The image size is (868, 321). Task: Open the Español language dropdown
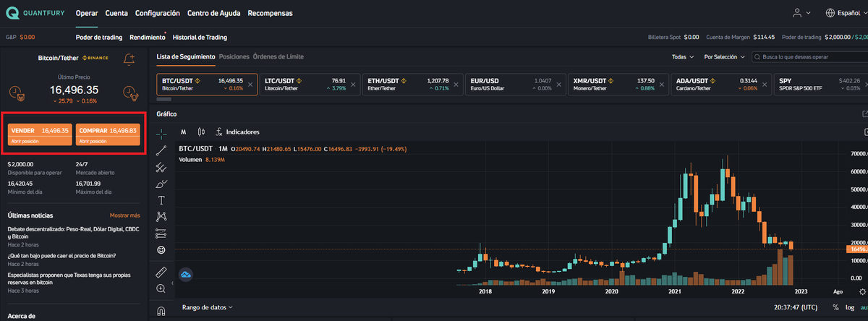click(846, 13)
